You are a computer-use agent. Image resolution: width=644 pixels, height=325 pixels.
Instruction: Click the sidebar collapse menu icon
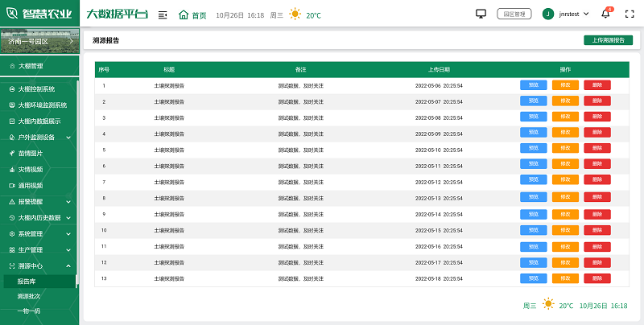pos(163,14)
